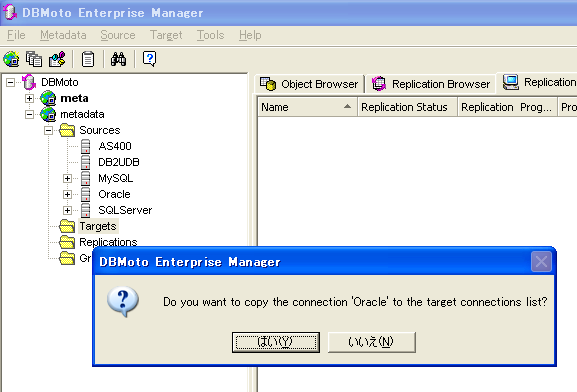Viewport: 577px width, 392px height.
Task: Click the SQLServer server icon
Action: 85,210
